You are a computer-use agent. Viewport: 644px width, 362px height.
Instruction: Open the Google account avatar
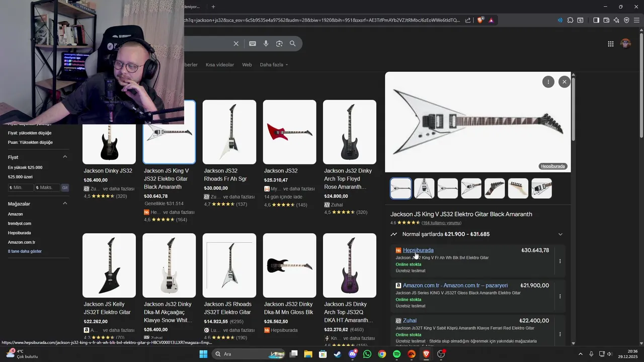(x=625, y=44)
